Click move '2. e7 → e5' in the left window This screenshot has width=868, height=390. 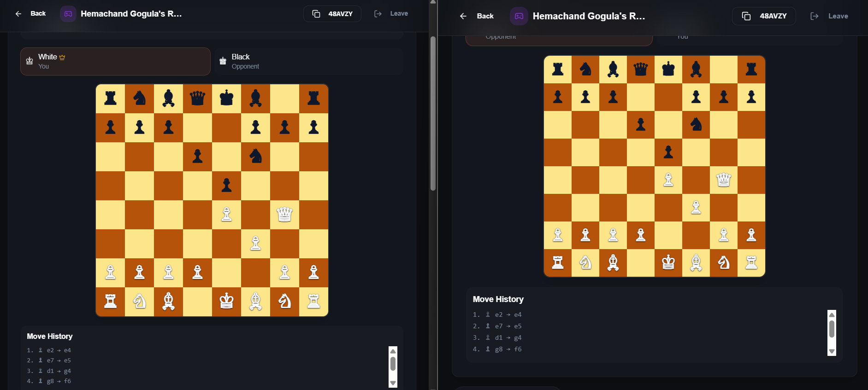click(49, 361)
